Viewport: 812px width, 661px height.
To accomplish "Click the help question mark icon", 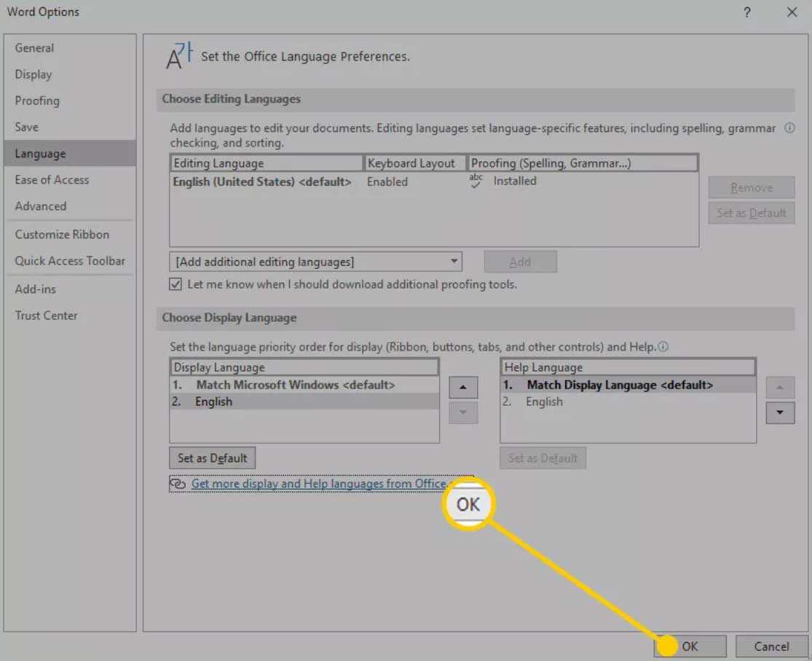I will click(x=747, y=12).
